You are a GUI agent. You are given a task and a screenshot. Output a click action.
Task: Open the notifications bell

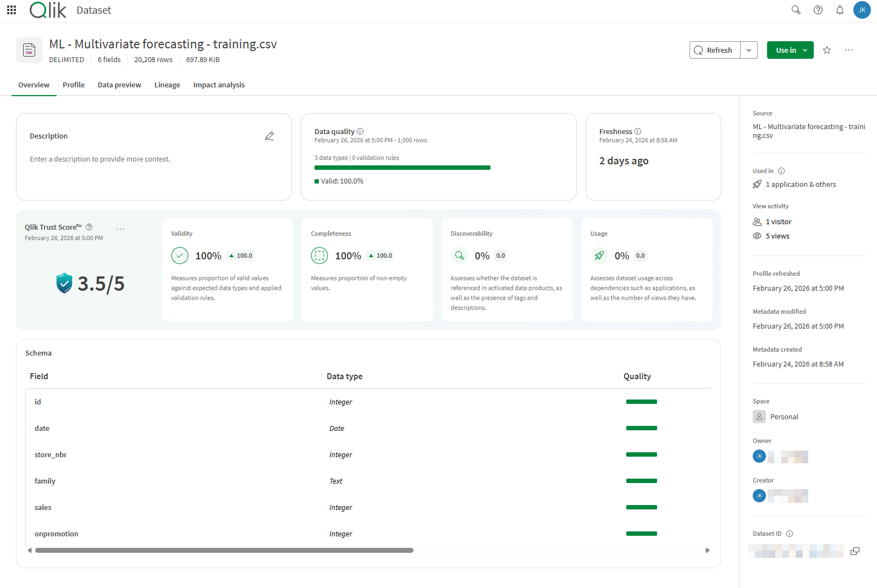click(840, 10)
